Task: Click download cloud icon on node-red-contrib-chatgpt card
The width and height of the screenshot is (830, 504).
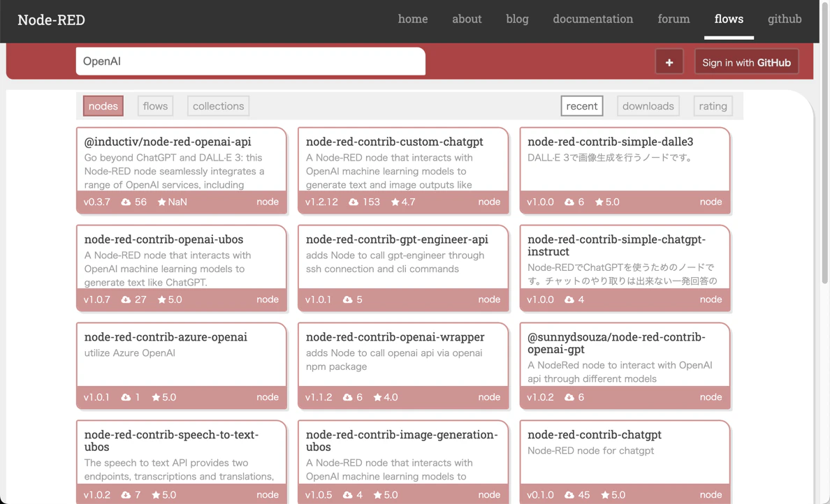Action: click(x=569, y=495)
